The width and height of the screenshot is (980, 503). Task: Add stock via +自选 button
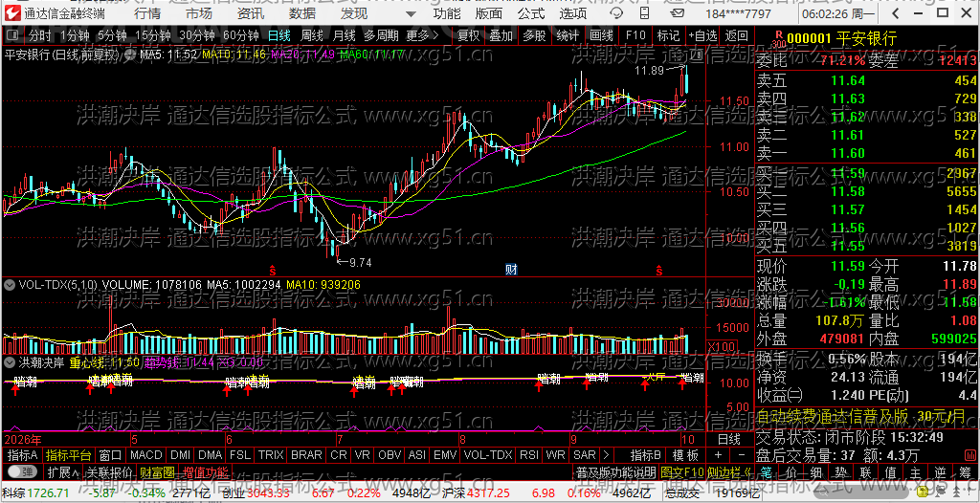click(703, 35)
